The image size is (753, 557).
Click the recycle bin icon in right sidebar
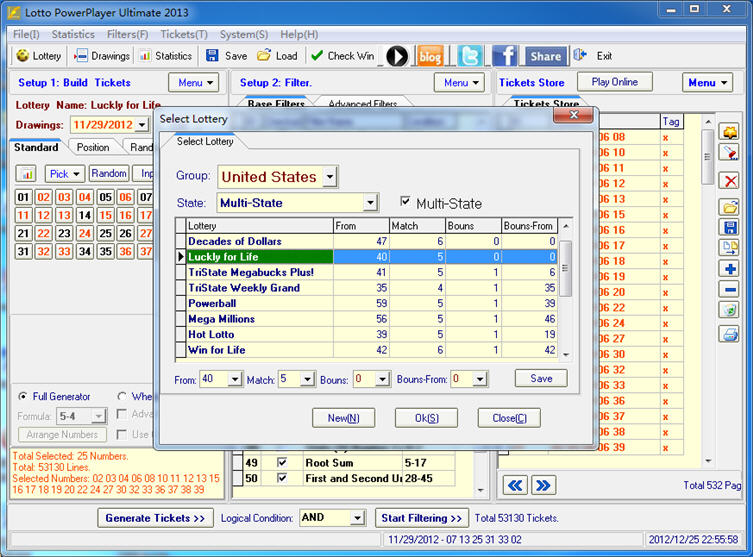(x=730, y=310)
